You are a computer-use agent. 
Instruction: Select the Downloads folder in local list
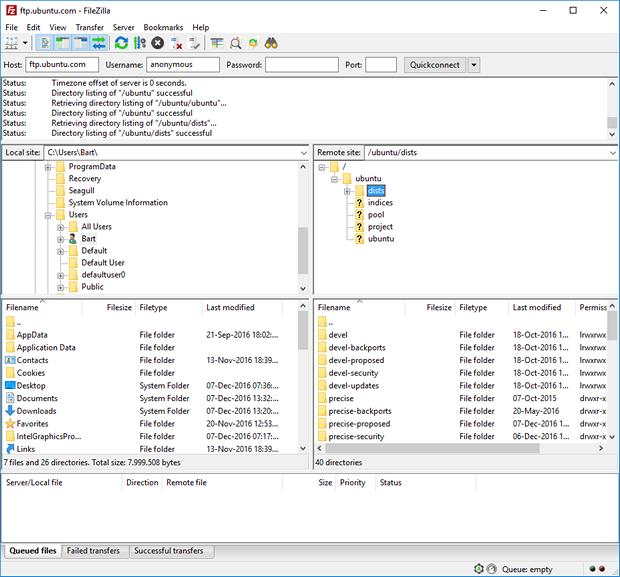click(36, 411)
